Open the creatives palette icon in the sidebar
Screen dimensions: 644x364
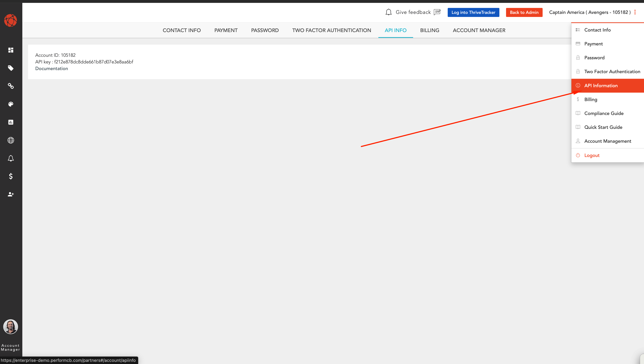[11, 104]
